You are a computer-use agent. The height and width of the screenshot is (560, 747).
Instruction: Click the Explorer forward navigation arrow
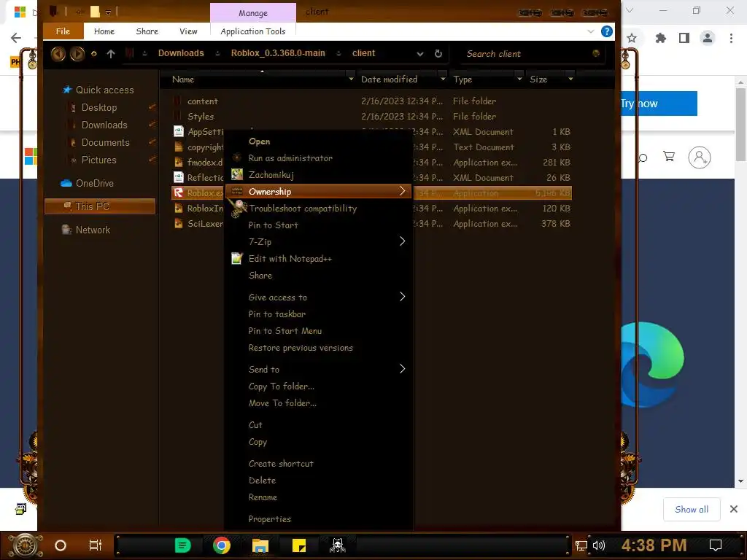point(77,54)
